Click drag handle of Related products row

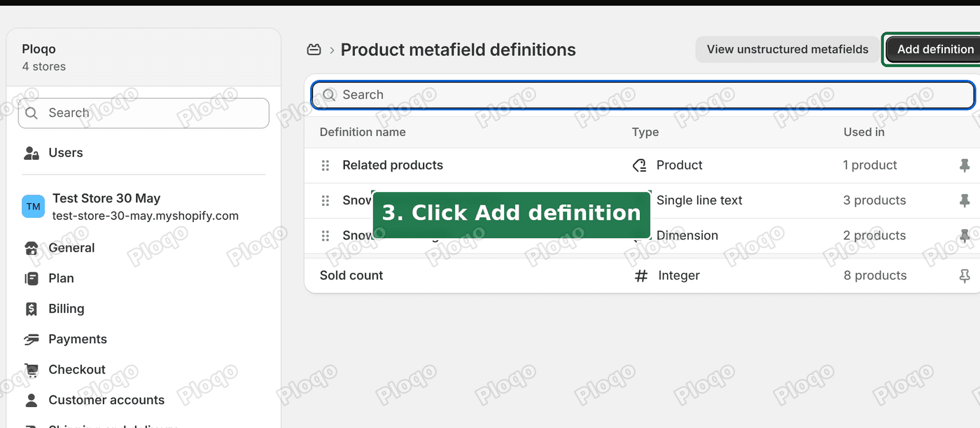click(325, 165)
